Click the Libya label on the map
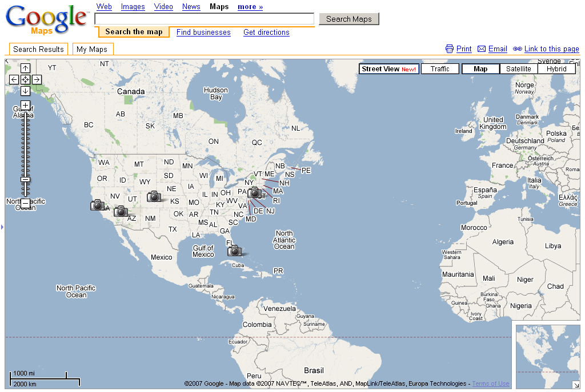The image size is (585, 392). 553,245
